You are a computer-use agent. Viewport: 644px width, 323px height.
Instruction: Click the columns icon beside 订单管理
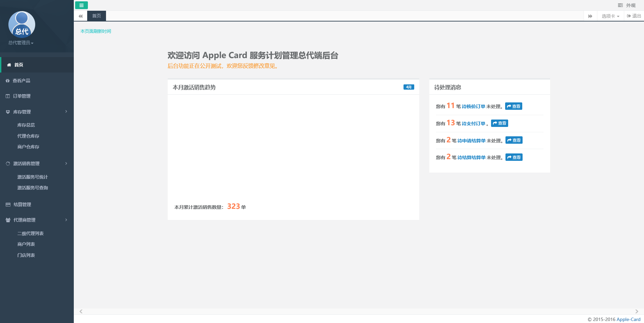8,96
